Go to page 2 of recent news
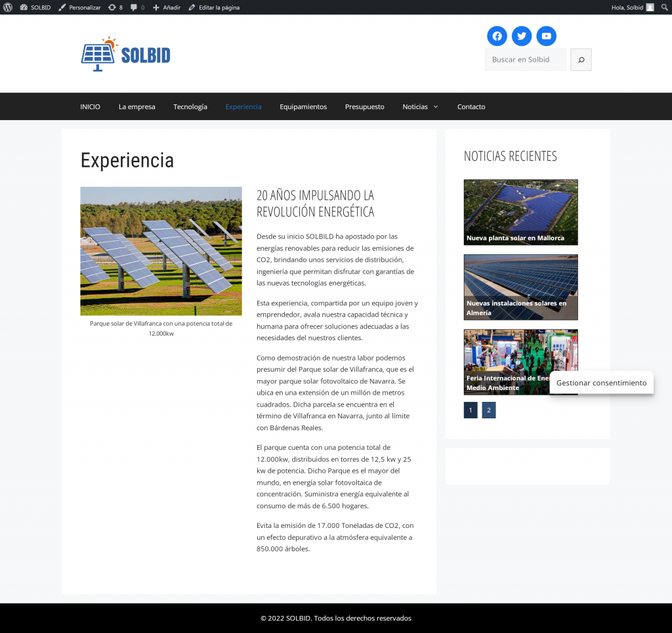The width and height of the screenshot is (672, 633). point(488,410)
